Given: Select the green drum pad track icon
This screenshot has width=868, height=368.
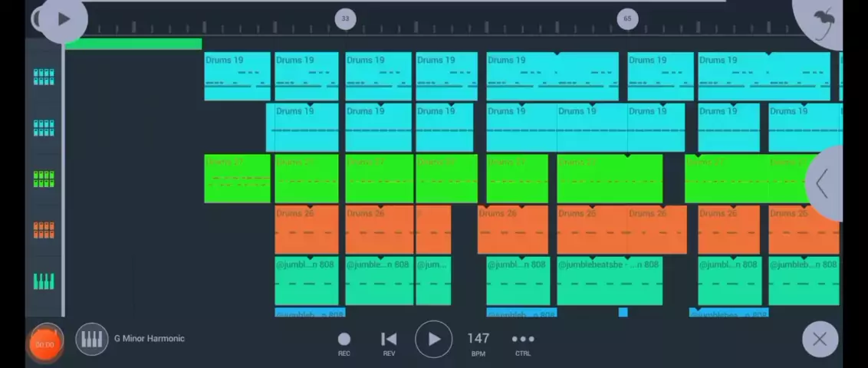Looking at the screenshot, I should pyautogui.click(x=44, y=179).
